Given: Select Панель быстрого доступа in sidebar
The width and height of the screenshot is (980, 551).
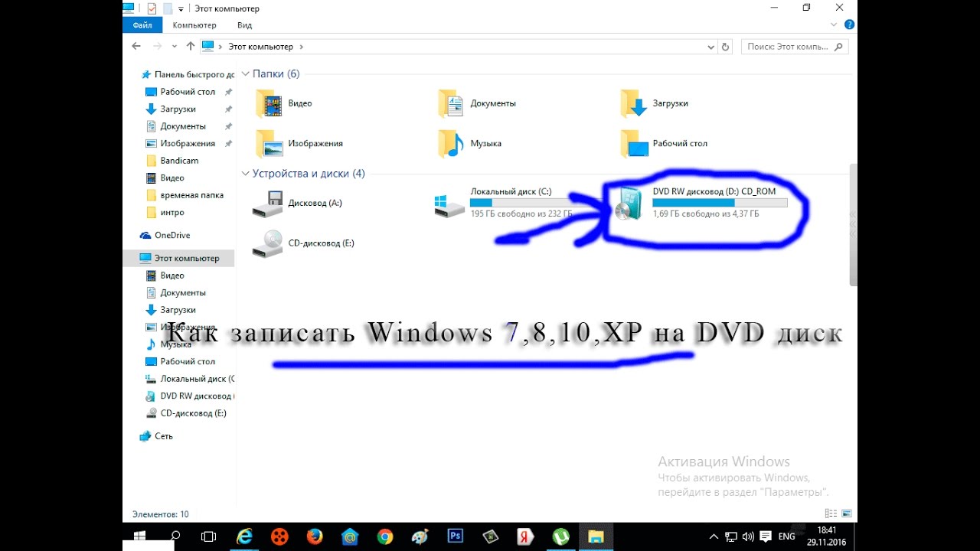Looking at the screenshot, I should (187, 74).
